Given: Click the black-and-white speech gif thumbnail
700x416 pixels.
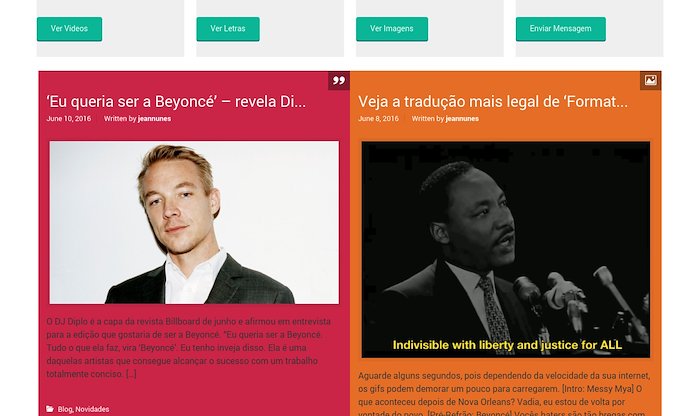Looking at the screenshot, I should [506, 250].
